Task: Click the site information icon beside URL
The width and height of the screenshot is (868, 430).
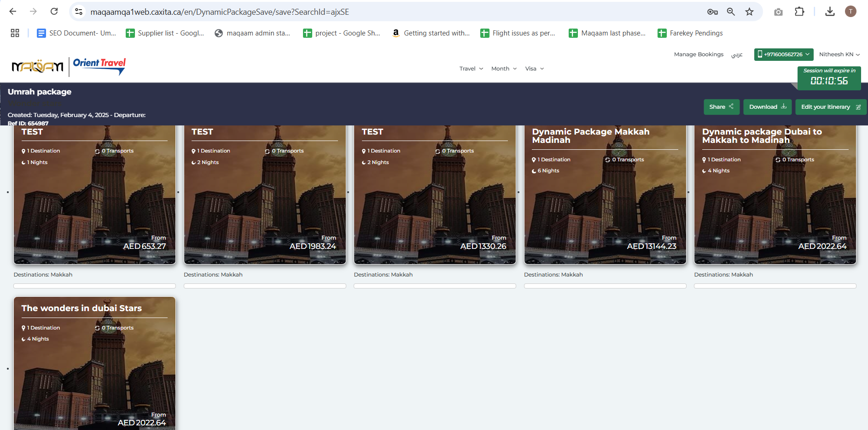Action: pyautogui.click(x=79, y=12)
